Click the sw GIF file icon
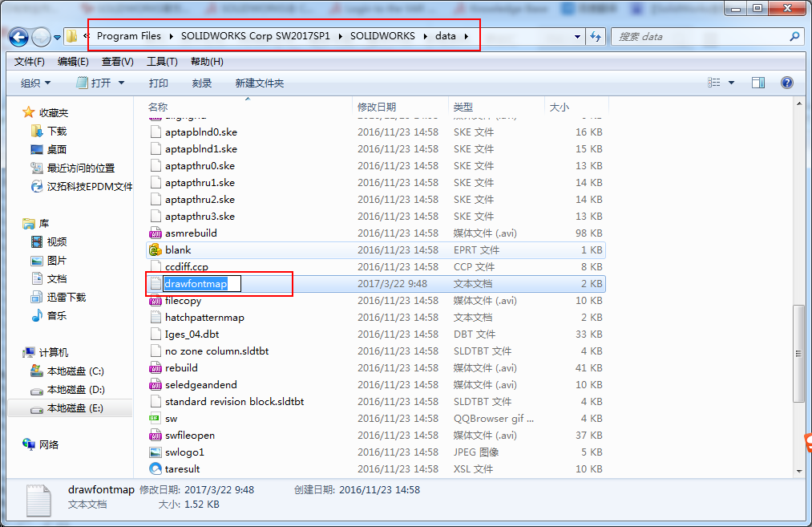This screenshot has height=527, width=812. [x=156, y=418]
